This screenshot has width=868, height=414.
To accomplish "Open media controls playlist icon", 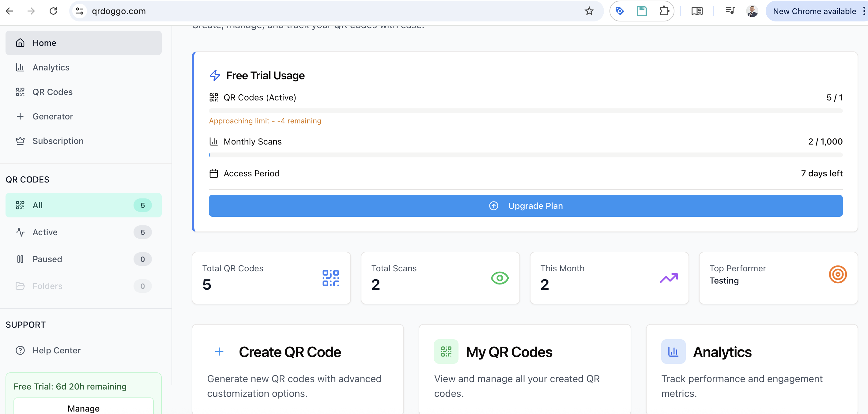I will [730, 11].
